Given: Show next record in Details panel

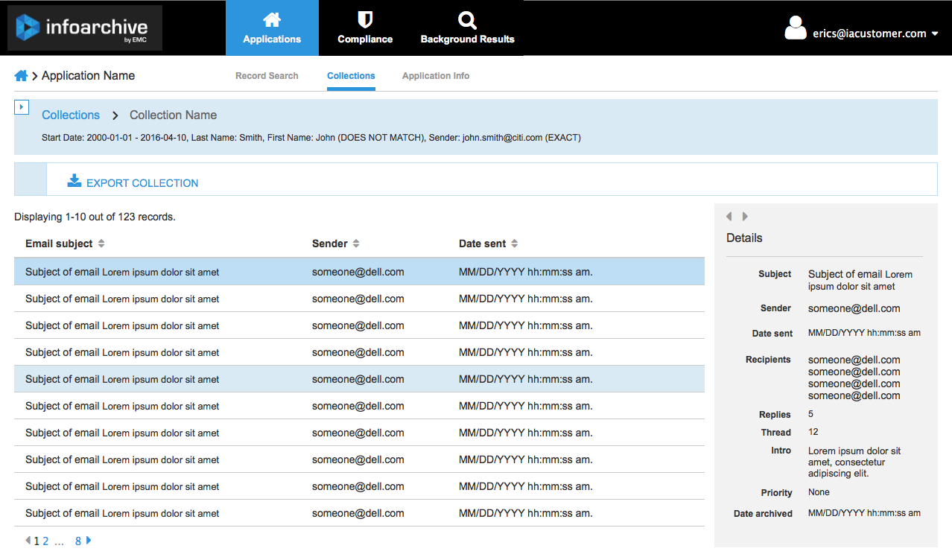Looking at the screenshot, I should (x=745, y=217).
